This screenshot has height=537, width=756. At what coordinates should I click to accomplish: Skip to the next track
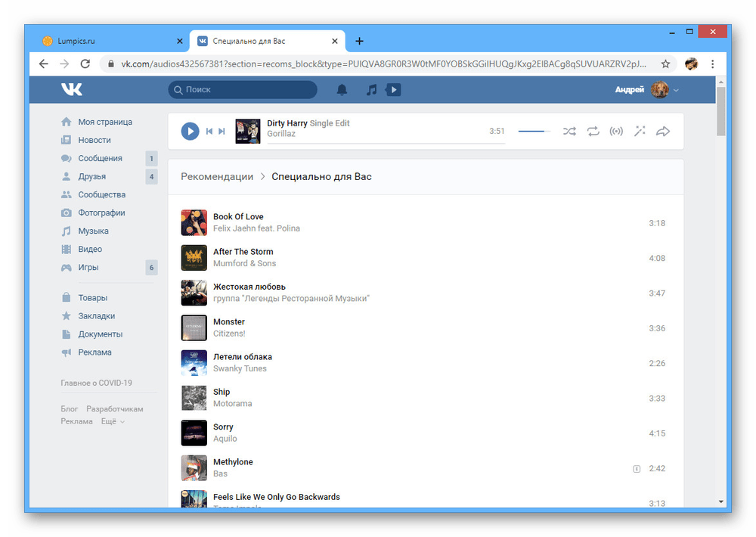coord(222,132)
